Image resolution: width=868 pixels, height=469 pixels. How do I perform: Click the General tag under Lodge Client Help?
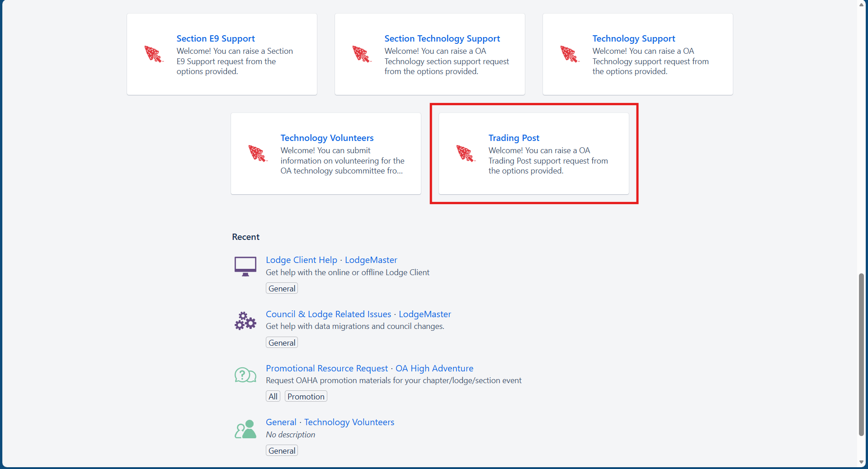(x=282, y=289)
